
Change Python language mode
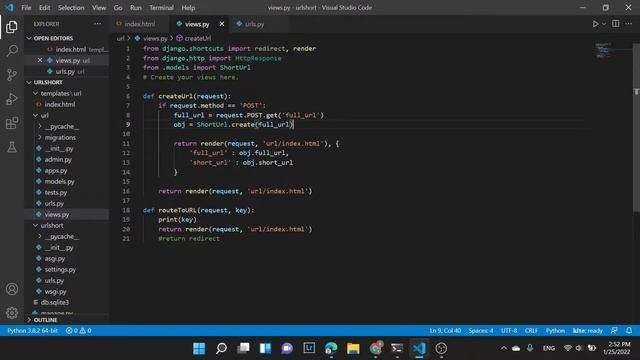[555, 331]
